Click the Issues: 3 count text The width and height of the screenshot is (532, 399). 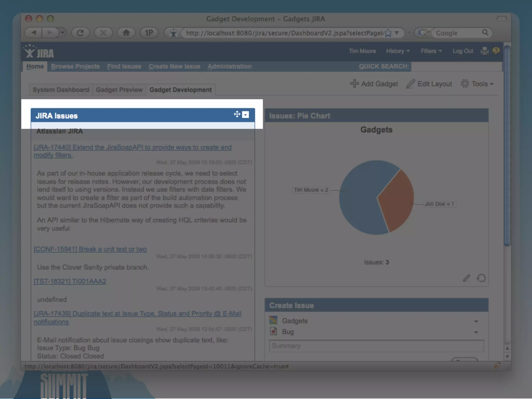point(376,262)
